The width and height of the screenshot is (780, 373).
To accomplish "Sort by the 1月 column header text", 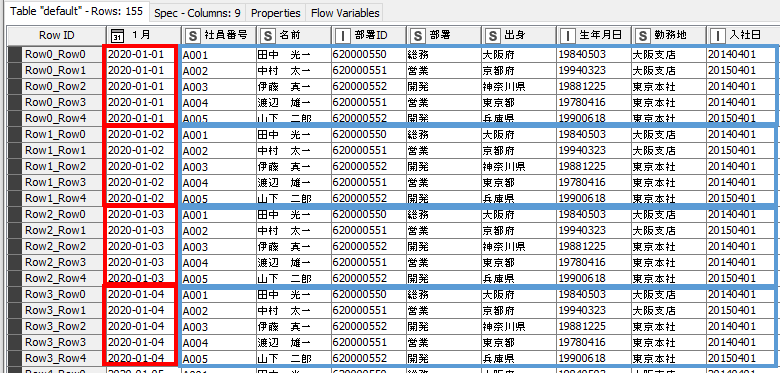I will coord(141,35).
